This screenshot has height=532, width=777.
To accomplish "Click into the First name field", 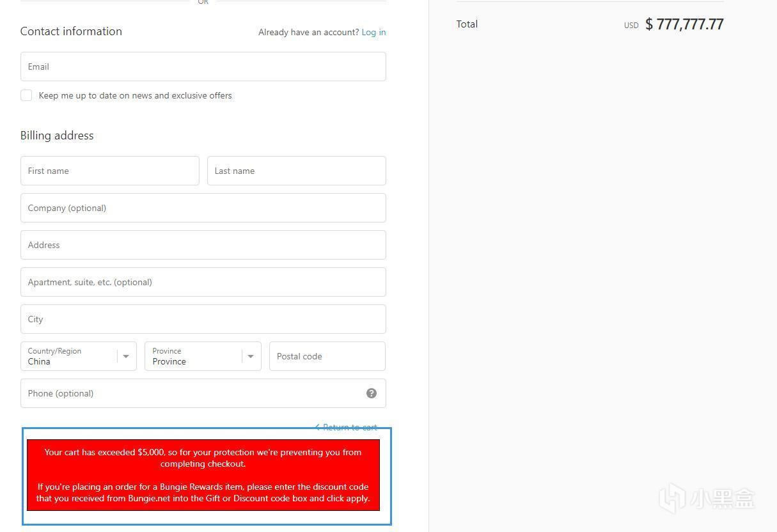I will 109,171.
